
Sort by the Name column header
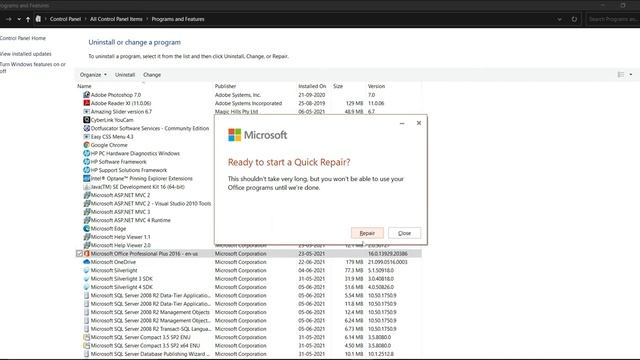pyautogui.click(x=84, y=86)
